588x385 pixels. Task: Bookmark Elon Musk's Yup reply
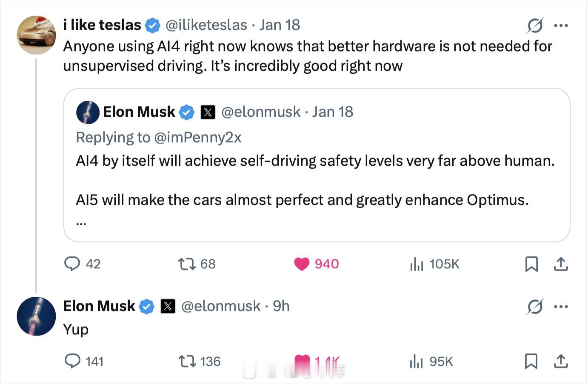(x=531, y=361)
